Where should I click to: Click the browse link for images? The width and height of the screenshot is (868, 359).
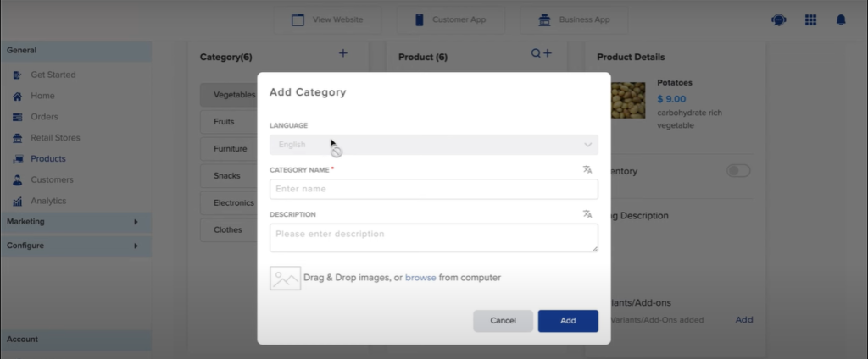tap(420, 278)
